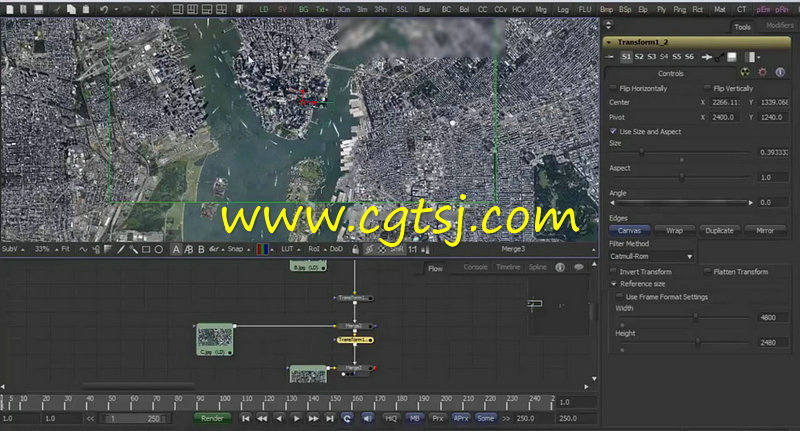Screen dimensions: 800x431
Task: Click the chat bubble icon in flow tabs
Action: (x=579, y=267)
